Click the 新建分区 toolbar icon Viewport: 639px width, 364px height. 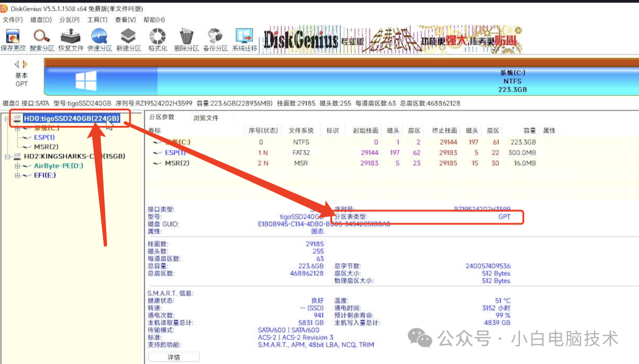point(128,40)
